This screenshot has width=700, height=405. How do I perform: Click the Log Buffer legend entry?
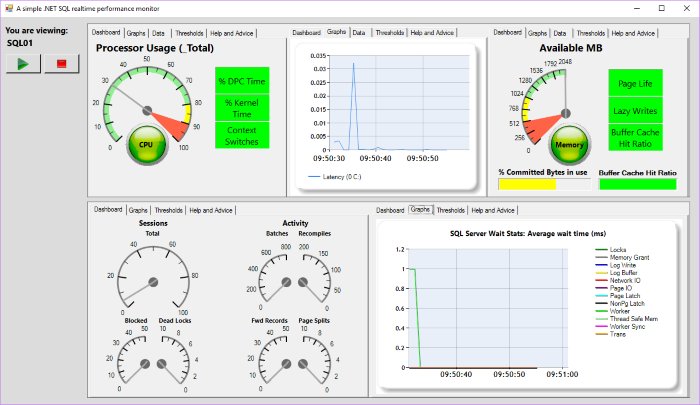click(617, 272)
